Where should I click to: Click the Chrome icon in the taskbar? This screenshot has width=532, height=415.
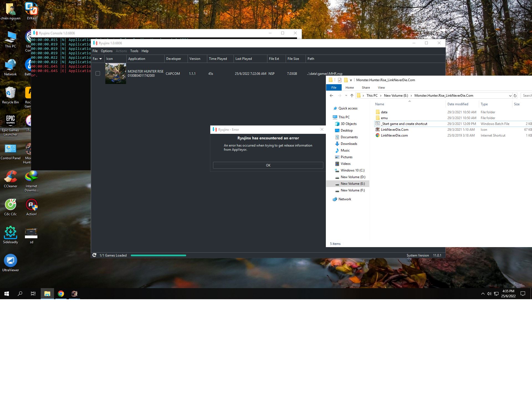pos(61,294)
